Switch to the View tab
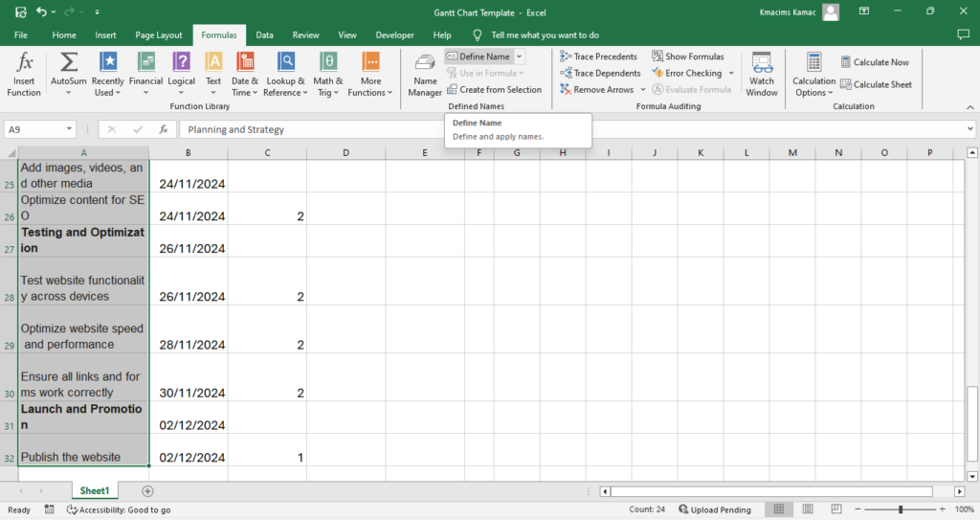The height and width of the screenshot is (520, 980). 346,35
